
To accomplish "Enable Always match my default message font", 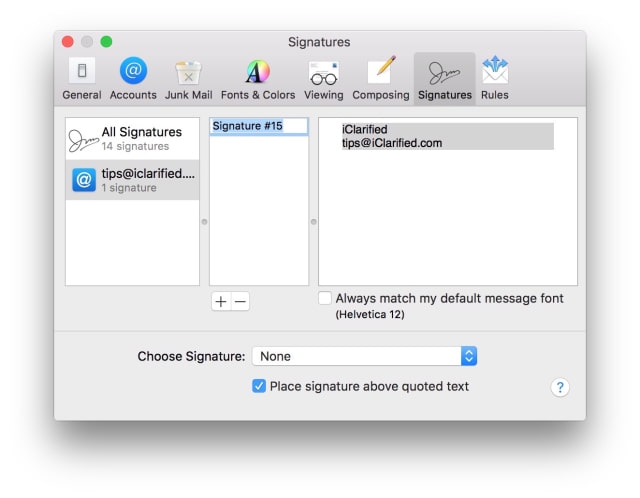I will point(325,298).
